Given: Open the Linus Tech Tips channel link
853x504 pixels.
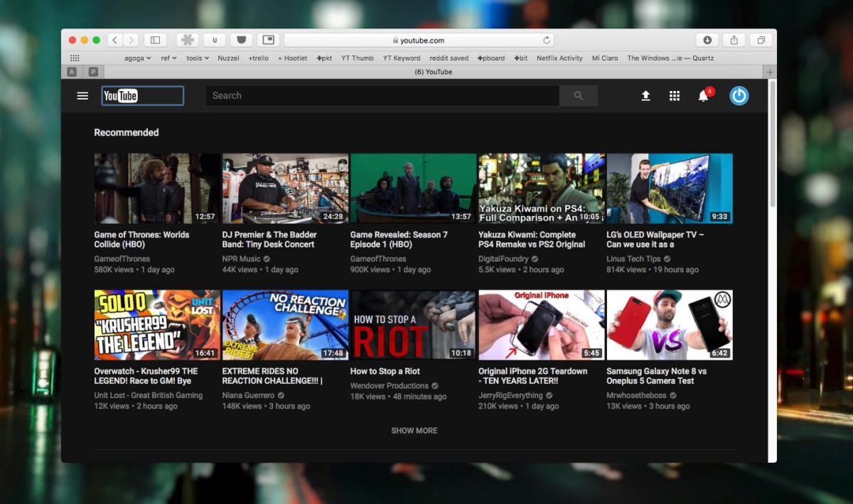Looking at the screenshot, I should coord(633,259).
